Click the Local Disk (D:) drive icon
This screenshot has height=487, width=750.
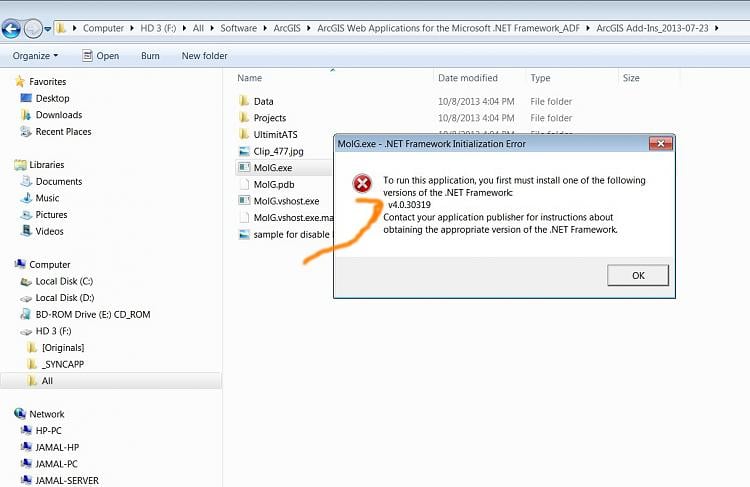(26, 299)
